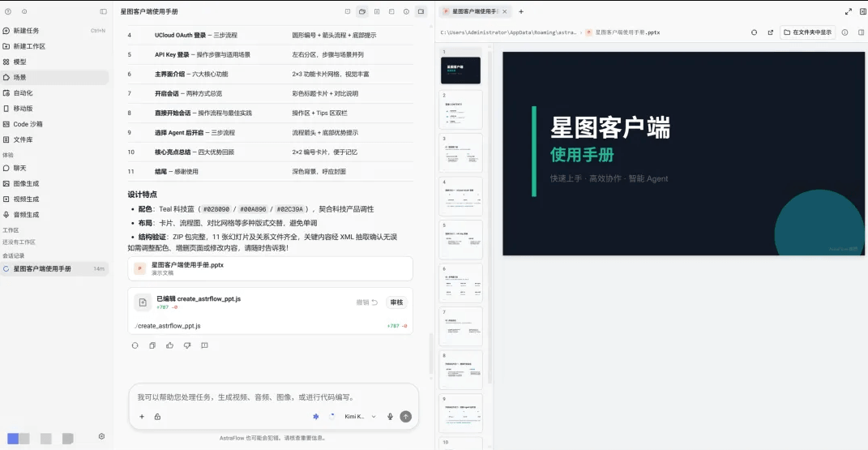Click the info icon beside help
This screenshot has height=450, width=868.
coord(24,11)
